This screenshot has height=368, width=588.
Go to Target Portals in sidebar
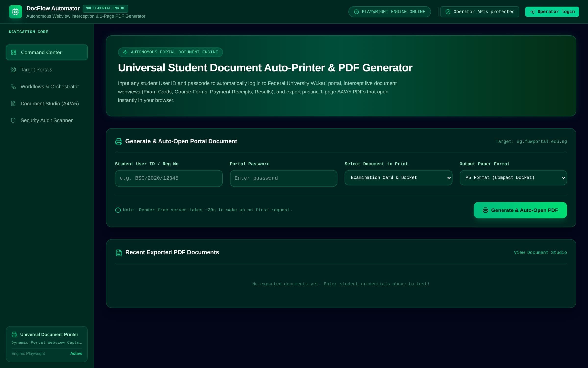tap(47, 70)
